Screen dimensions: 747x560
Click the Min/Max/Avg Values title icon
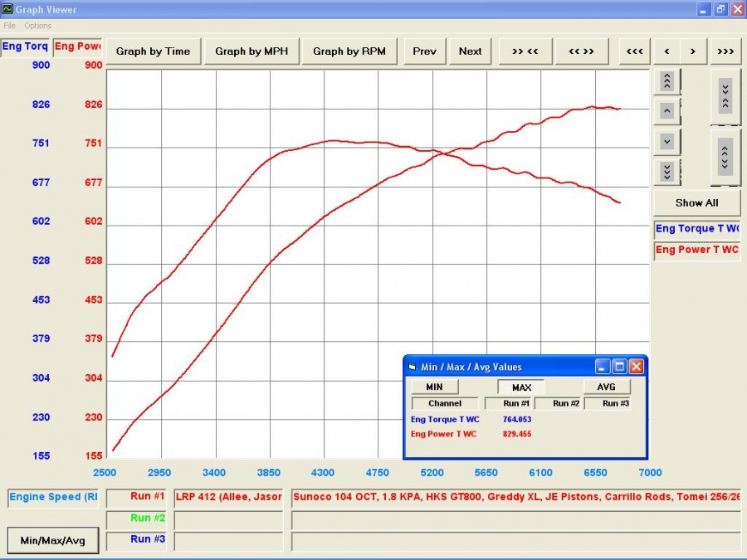click(413, 367)
